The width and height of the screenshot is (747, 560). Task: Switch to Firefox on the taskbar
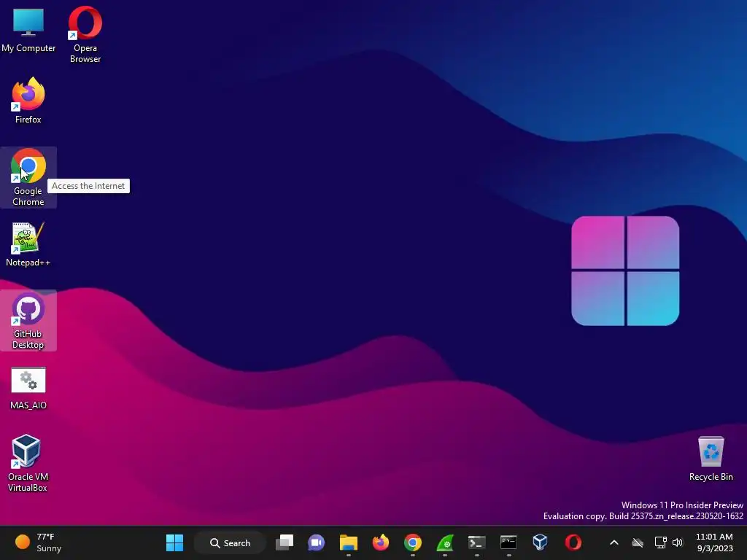tap(381, 542)
